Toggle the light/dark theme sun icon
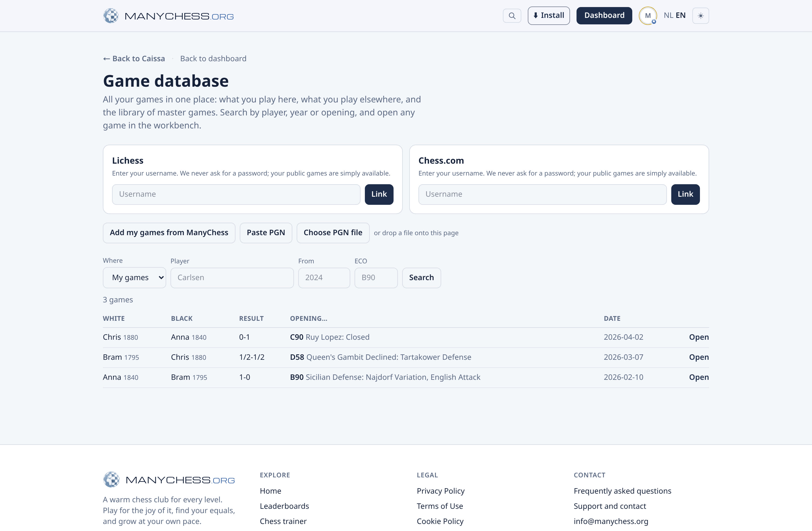Screen dimensions: 812x531 [x=700, y=16]
